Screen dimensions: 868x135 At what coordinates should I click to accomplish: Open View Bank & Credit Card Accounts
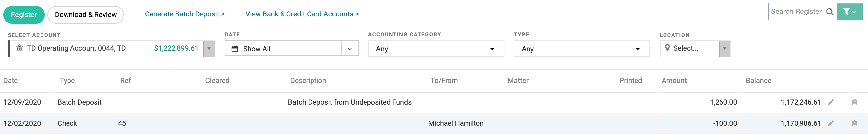pos(302,14)
